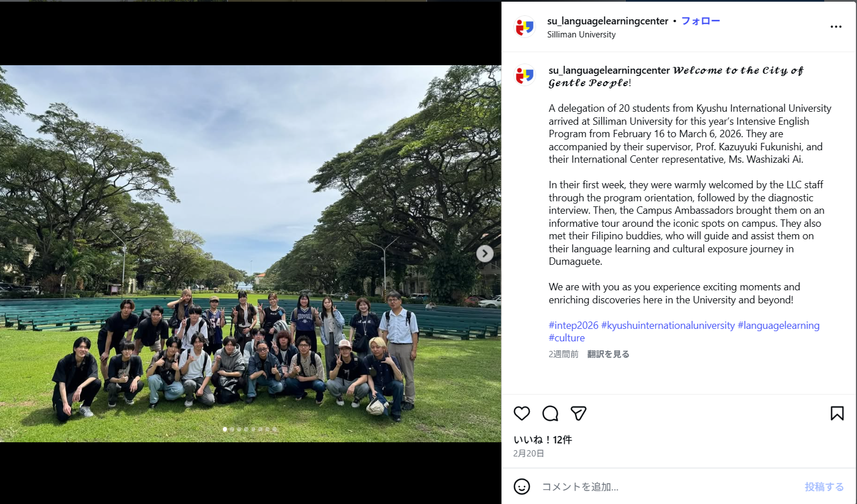Open the #languagelearning hashtag
Image resolution: width=857 pixels, height=504 pixels.
click(779, 325)
